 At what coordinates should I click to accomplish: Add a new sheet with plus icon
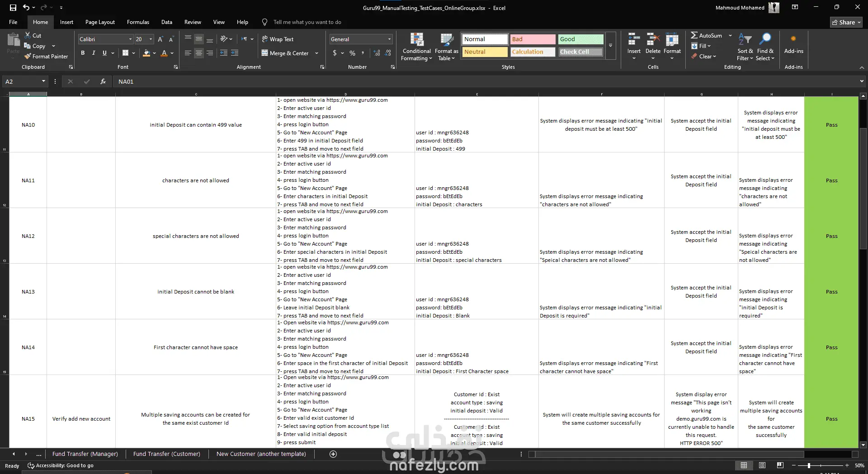pyautogui.click(x=333, y=454)
